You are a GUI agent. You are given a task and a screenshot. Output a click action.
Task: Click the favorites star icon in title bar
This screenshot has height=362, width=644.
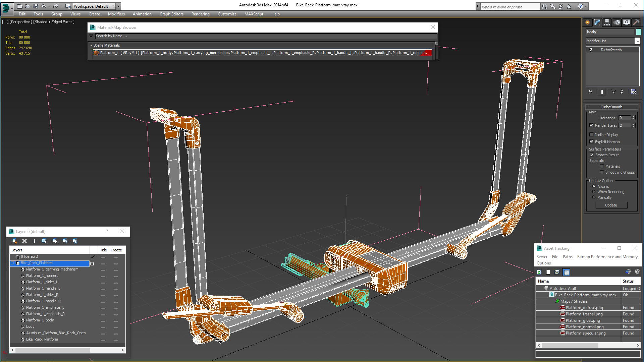(x=569, y=6)
